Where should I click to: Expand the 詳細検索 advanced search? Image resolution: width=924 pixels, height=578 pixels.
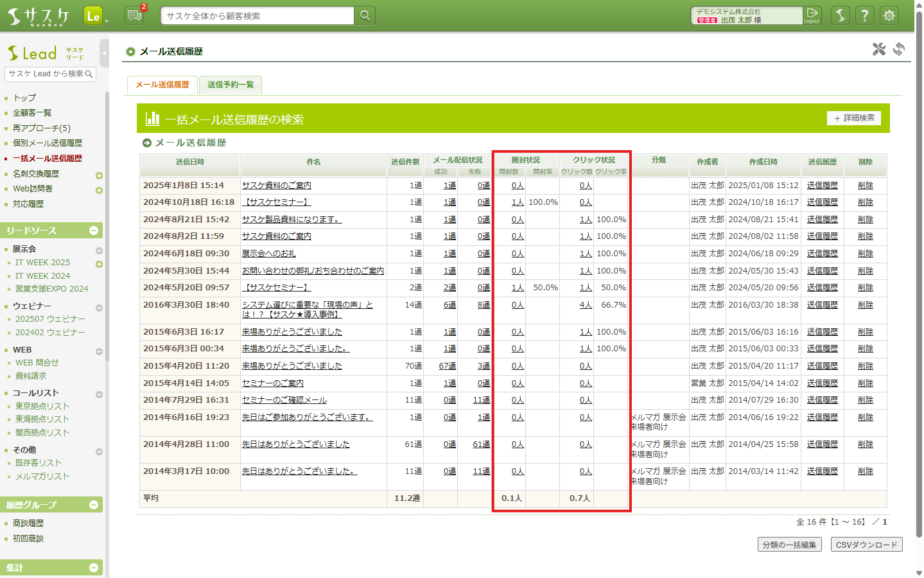tap(853, 118)
